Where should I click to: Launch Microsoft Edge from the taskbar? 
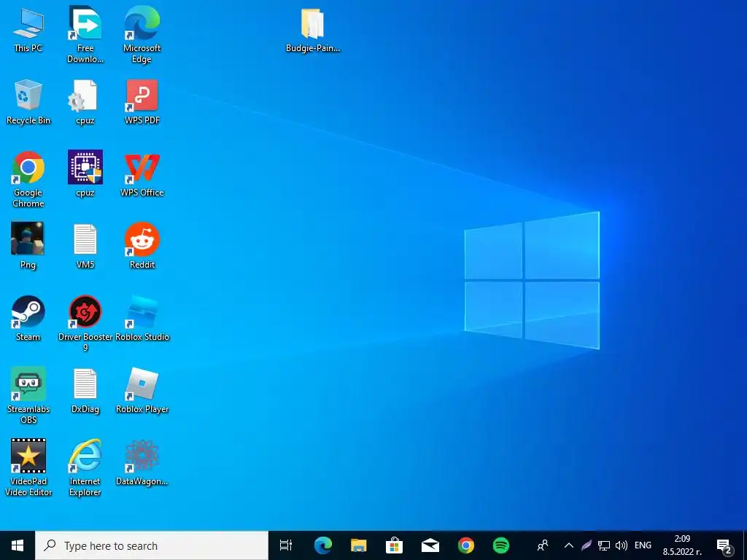tap(323, 545)
